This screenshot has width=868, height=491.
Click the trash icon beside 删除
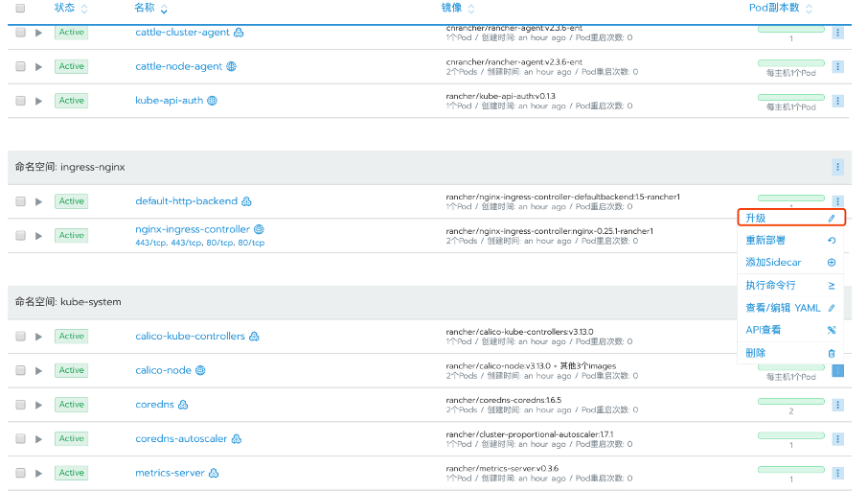point(832,353)
